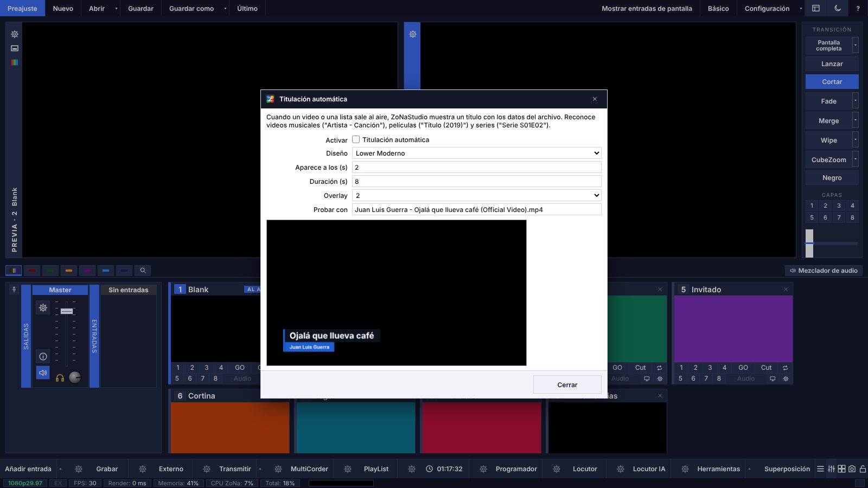The width and height of the screenshot is (868, 488).
Task: Mute the Master output speaker button
Action: pyautogui.click(x=43, y=373)
